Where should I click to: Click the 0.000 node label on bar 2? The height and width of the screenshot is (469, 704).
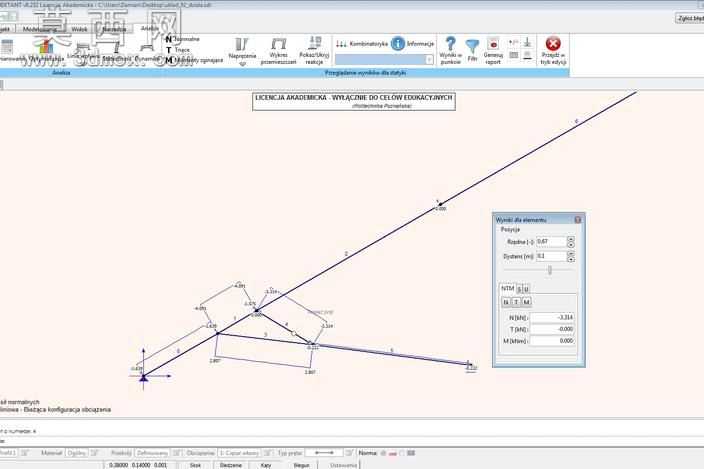pos(441,209)
